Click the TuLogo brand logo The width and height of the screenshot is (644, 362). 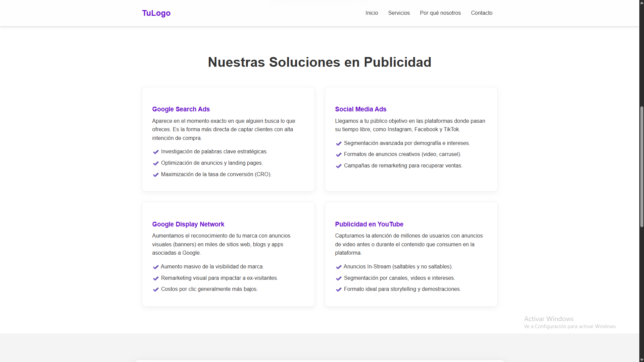(x=156, y=13)
